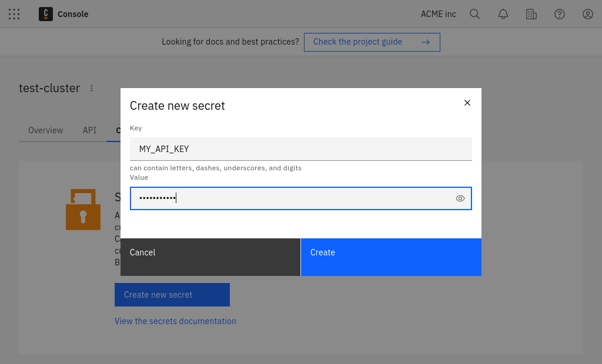
Task: Open the test-cluster overflow menu
Action: point(92,87)
